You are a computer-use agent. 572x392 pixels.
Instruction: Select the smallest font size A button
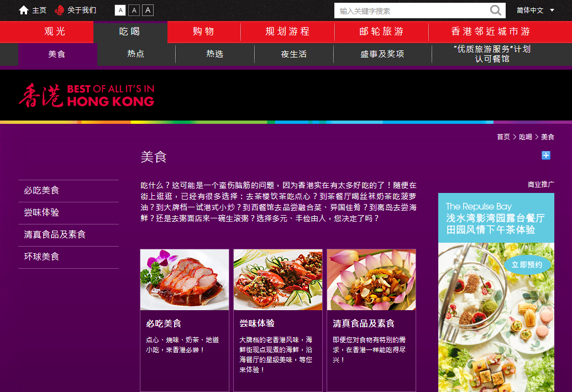[120, 11]
